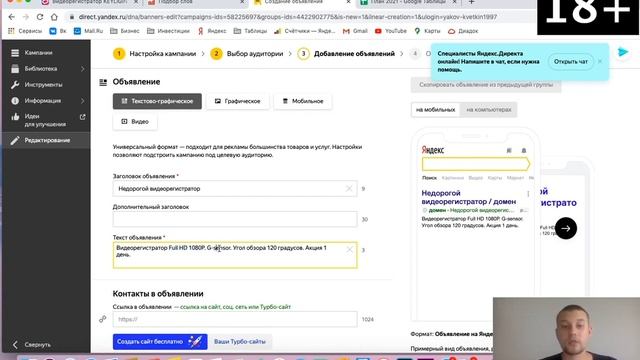Go to step 2 Выбор аудитории
The image size is (640, 360).
[x=247, y=53]
